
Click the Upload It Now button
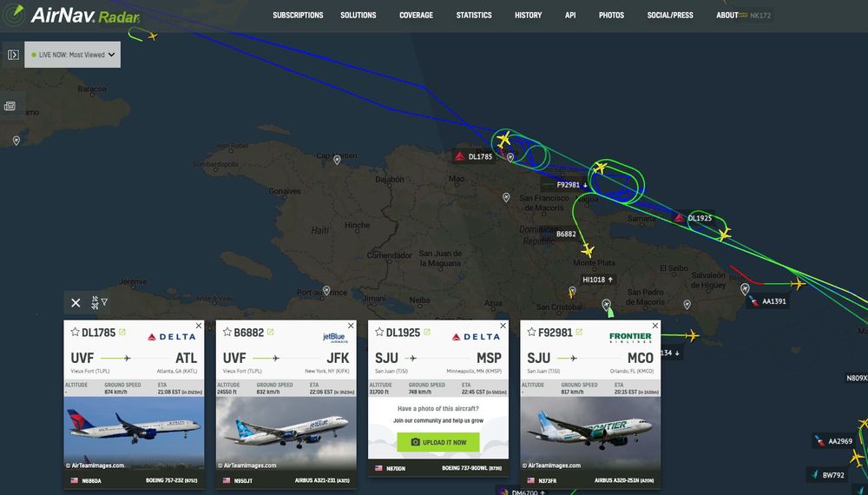click(438, 442)
